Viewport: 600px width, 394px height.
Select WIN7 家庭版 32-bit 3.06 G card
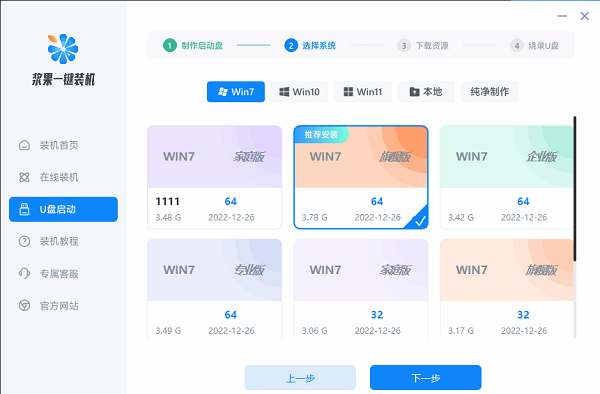pyautogui.click(x=361, y=289)
